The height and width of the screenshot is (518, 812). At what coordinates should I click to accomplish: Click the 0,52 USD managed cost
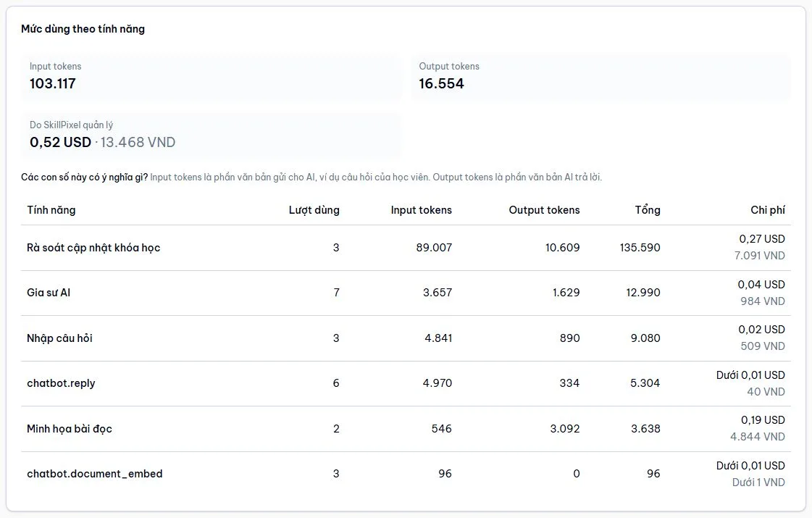click(60, 142)
